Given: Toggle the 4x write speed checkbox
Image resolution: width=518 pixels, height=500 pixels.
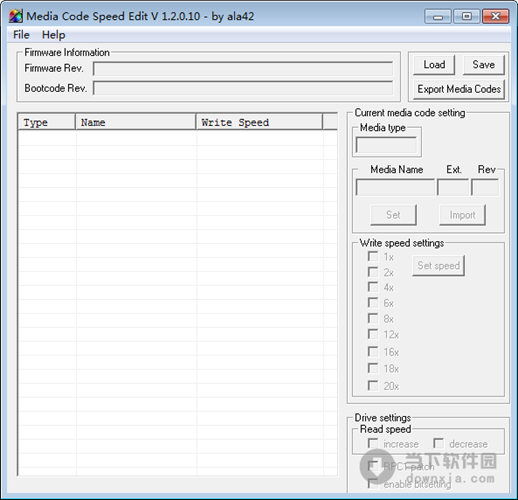Looking at the screenshot, I should [x=373, y=287].
